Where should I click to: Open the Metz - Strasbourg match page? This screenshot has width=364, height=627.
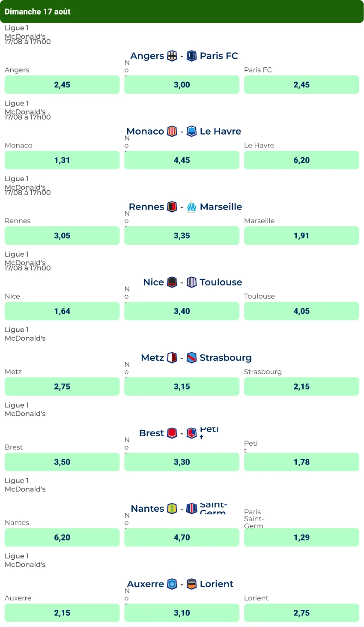tap(196, 358)
